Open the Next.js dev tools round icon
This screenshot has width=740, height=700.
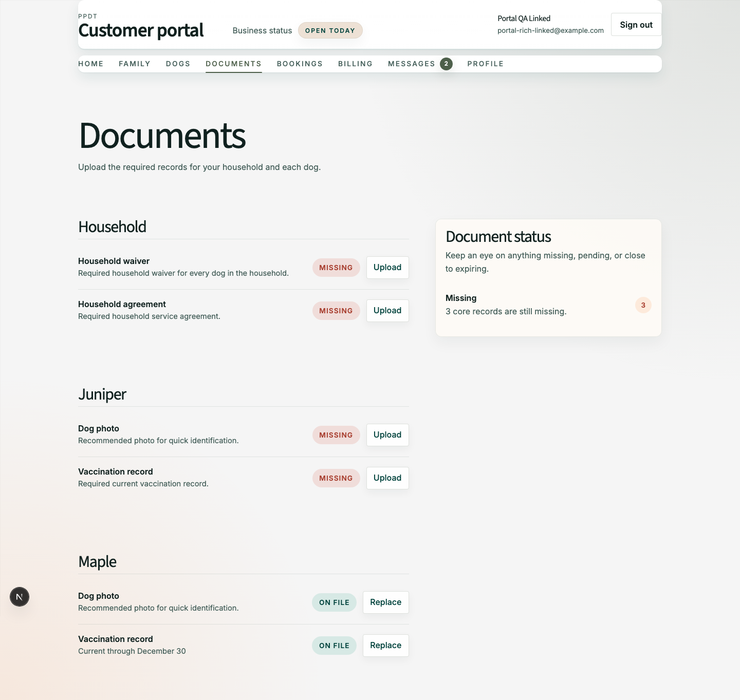point(20,597)
